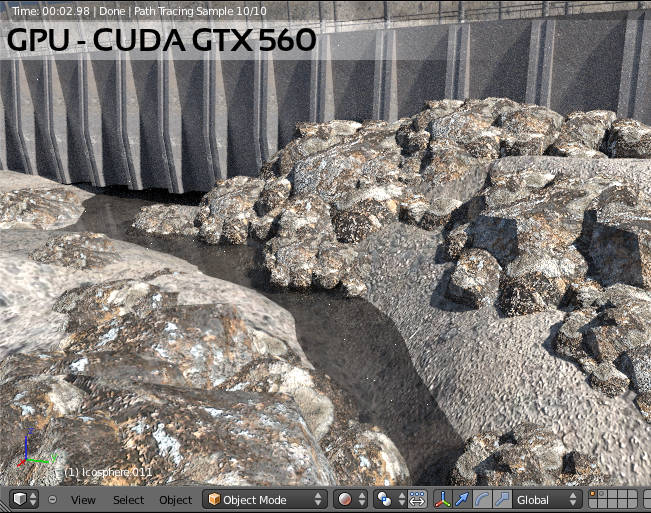Open the Global transform orientation dropdown
The height and width of the screenshot is (513, 651).
click(x=546, y=499)
